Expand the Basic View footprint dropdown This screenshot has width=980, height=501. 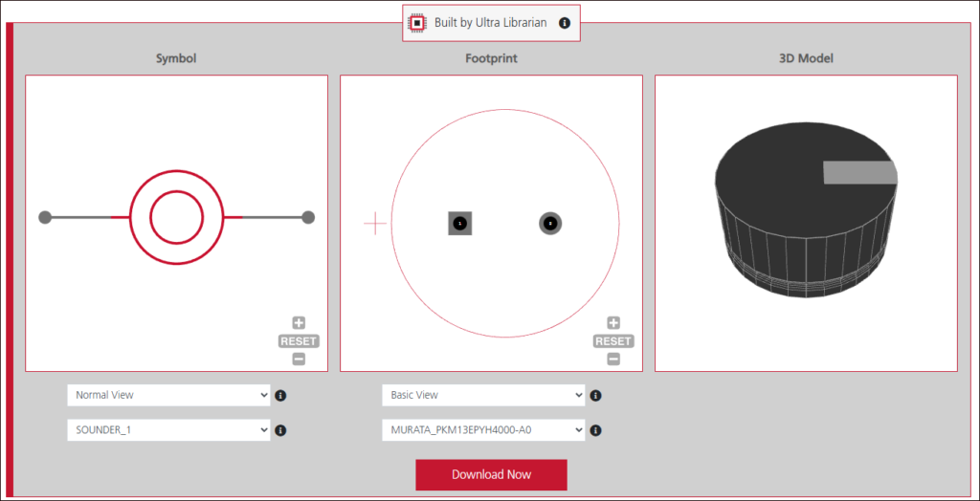(x=483, y=395)
